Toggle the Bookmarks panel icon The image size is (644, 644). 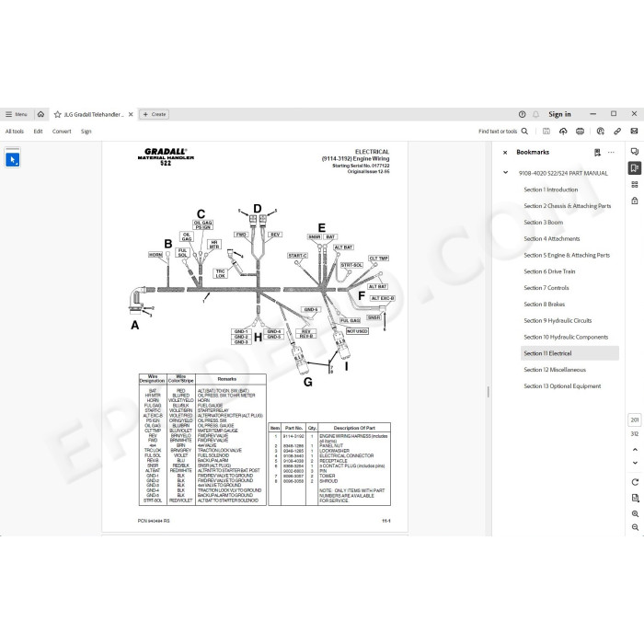pyautogui.click(x=635, y=168)
